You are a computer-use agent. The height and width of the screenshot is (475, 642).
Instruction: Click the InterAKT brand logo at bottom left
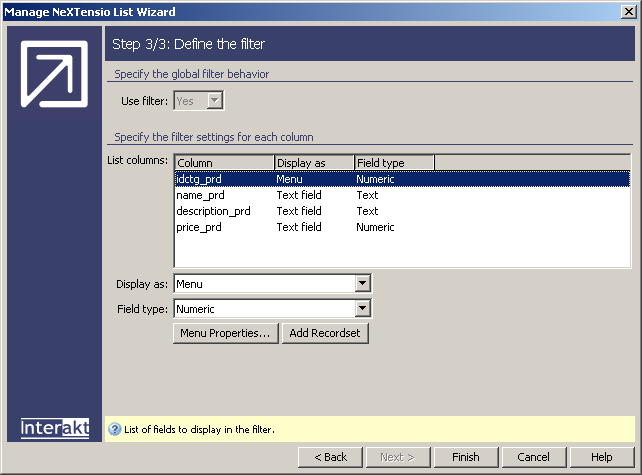pyautogui.click(x=55, y=428)
